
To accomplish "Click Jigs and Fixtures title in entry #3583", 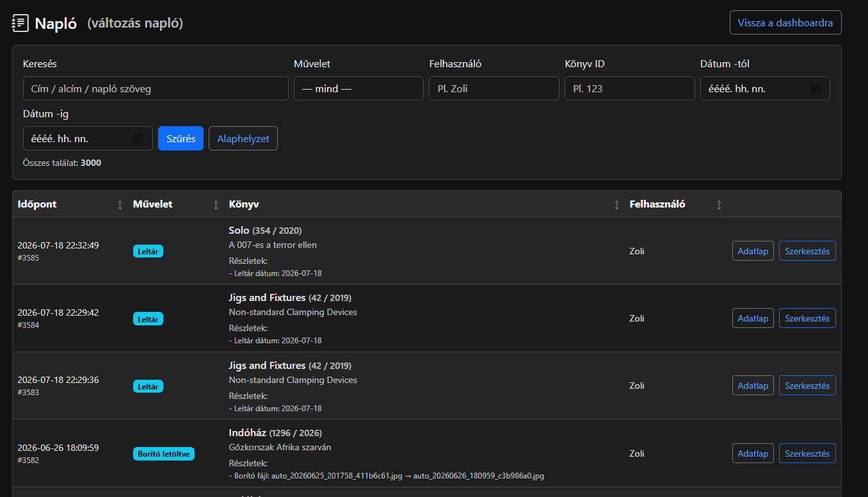I will (x=267, y=365).
